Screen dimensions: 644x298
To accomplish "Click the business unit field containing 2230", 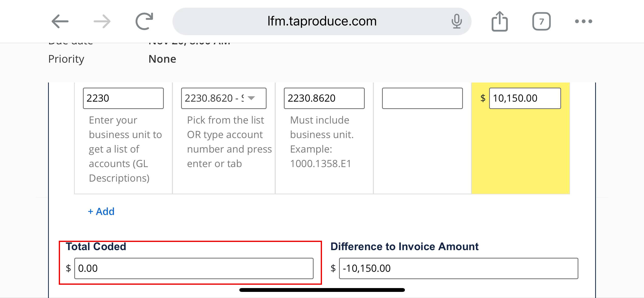I will (x=123, y=98).
